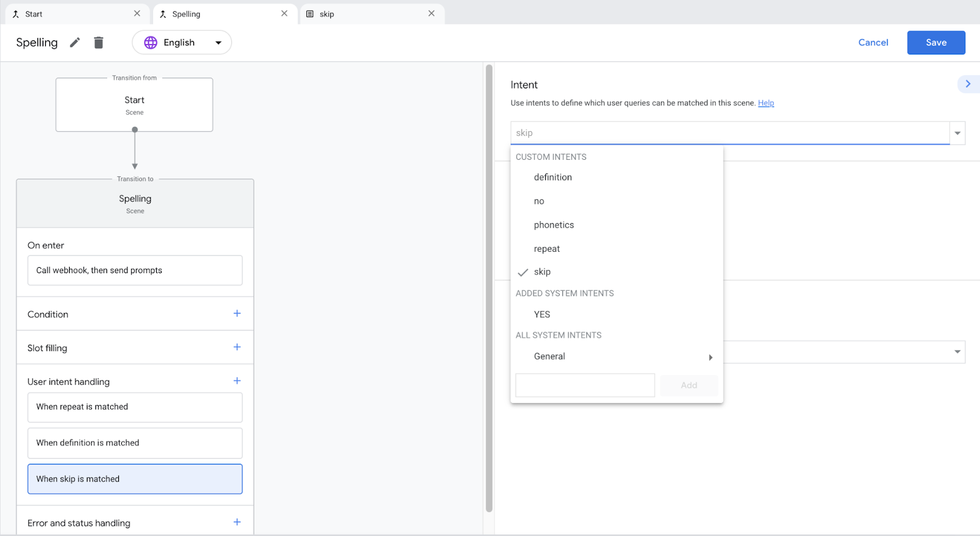The width and height of the screenshot is (980, 536).
Task: Click the pencil icon to rename Spelling
Action: coord(75,42)
